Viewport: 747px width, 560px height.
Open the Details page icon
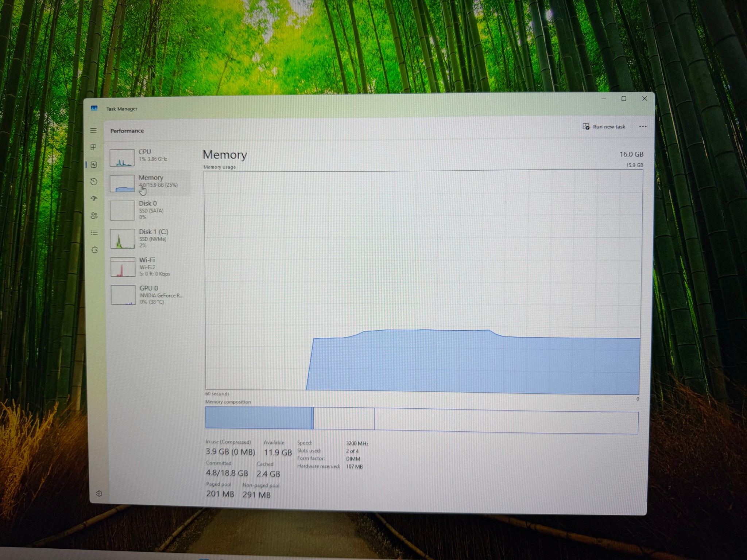click(x=94, y=233)
